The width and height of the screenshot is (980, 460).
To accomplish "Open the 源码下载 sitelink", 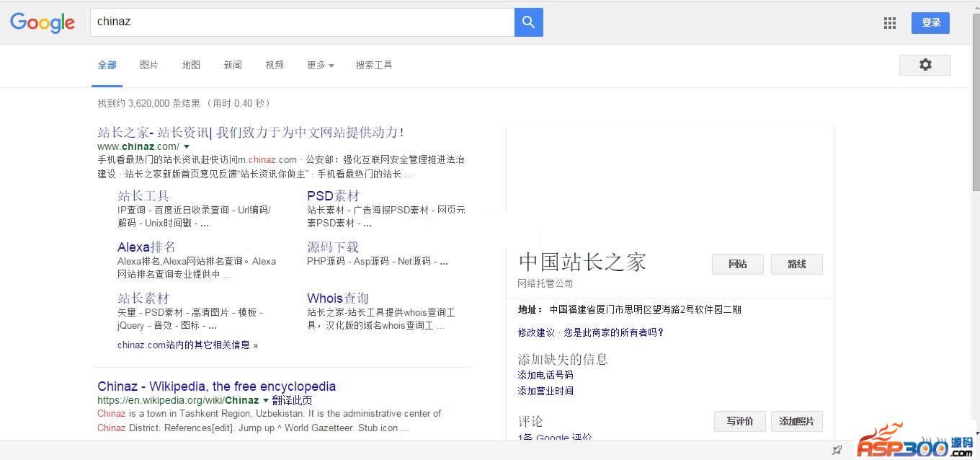I will coord(333,247).
